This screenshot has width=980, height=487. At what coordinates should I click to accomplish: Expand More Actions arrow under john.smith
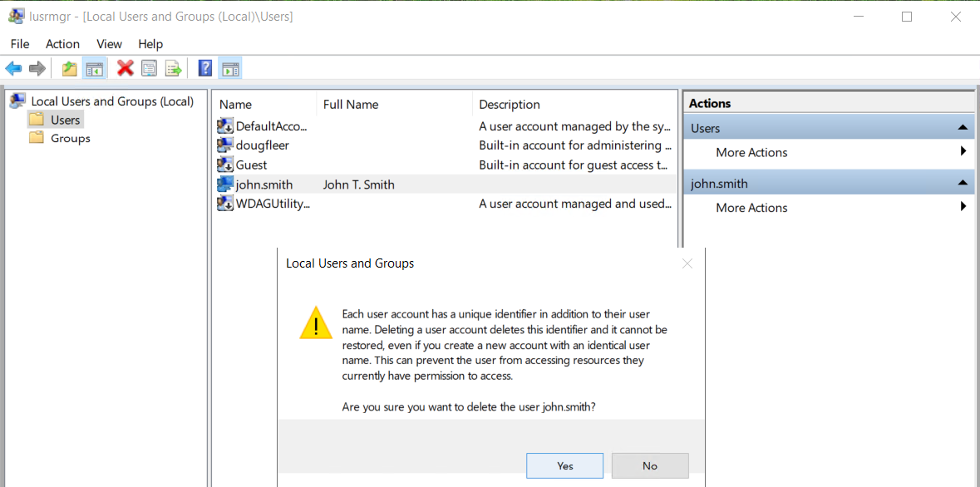(x=963, y=208)
